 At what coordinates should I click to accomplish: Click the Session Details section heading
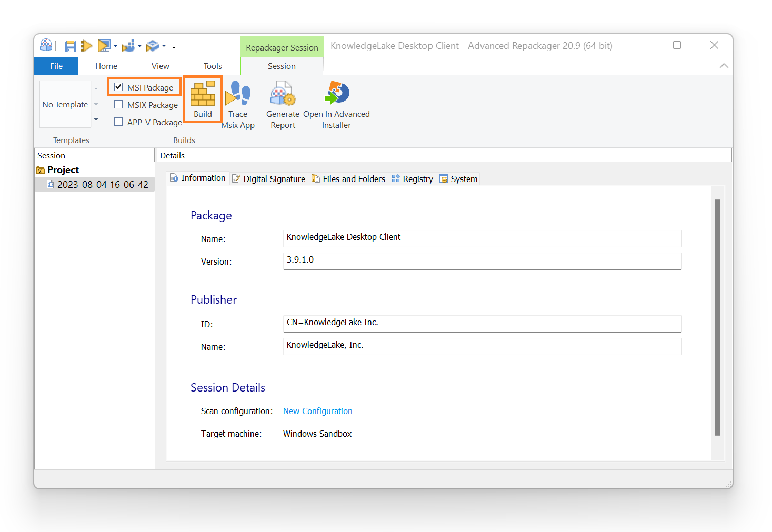(228, 388)
